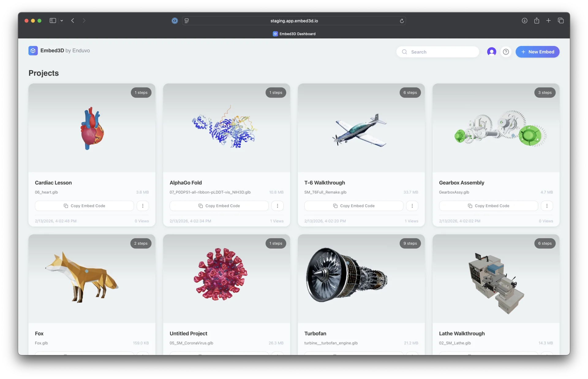Image resolution: width=588 pixels, height=379 pixels.
Task: Click the search magnifier icon
Action: [x=405, y=52]
